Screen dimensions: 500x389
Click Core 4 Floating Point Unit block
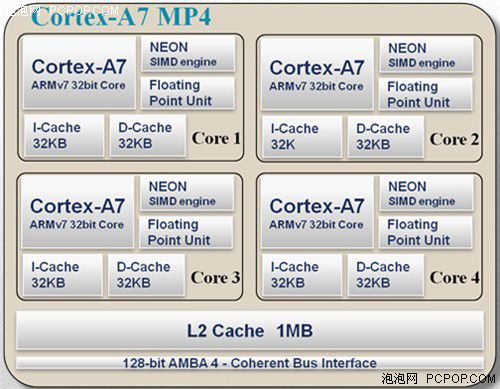[x=426, y=232]
